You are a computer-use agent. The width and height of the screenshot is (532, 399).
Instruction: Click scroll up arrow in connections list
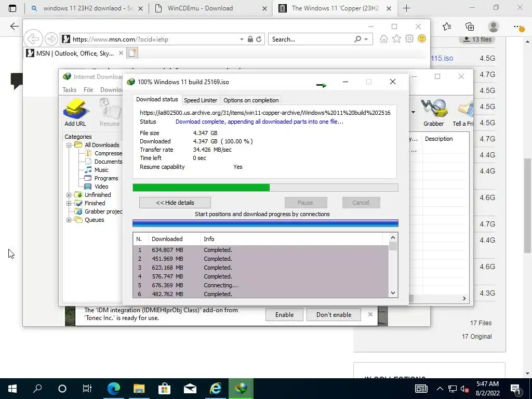[393, 238]
